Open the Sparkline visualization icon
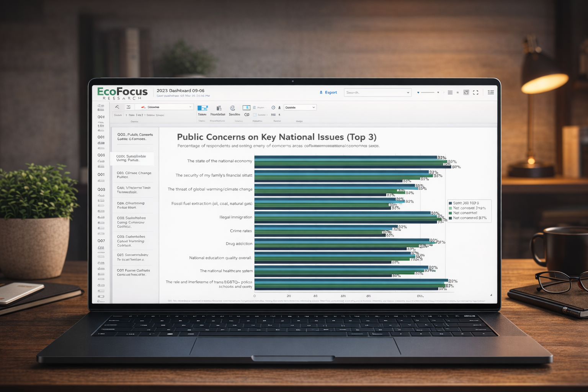 [x=234, y=108]
